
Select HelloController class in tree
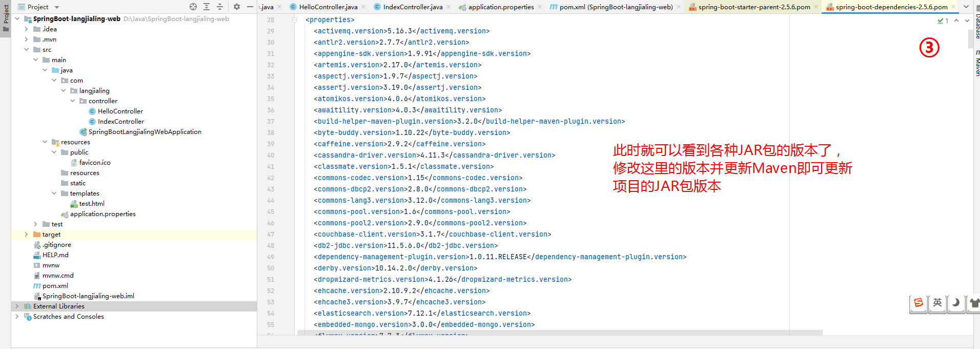tap(120, 111)
